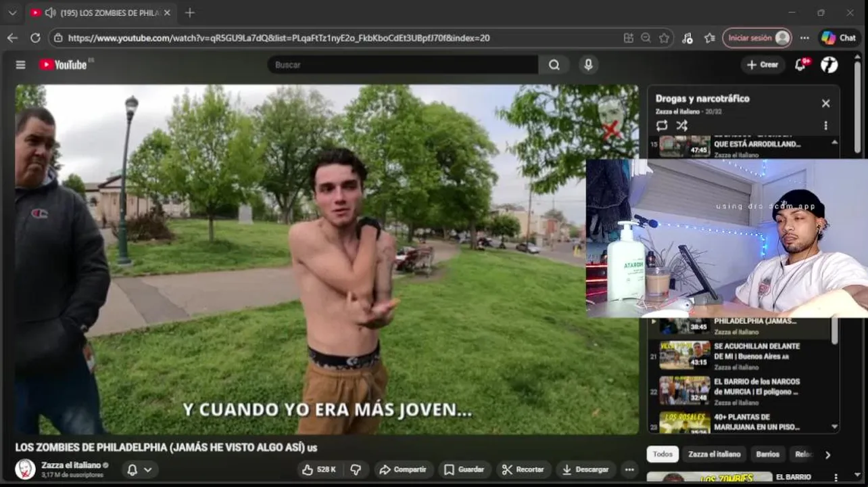
Task: View site information padlock icon
Action: pyautogui.click(x=58, y=38)
